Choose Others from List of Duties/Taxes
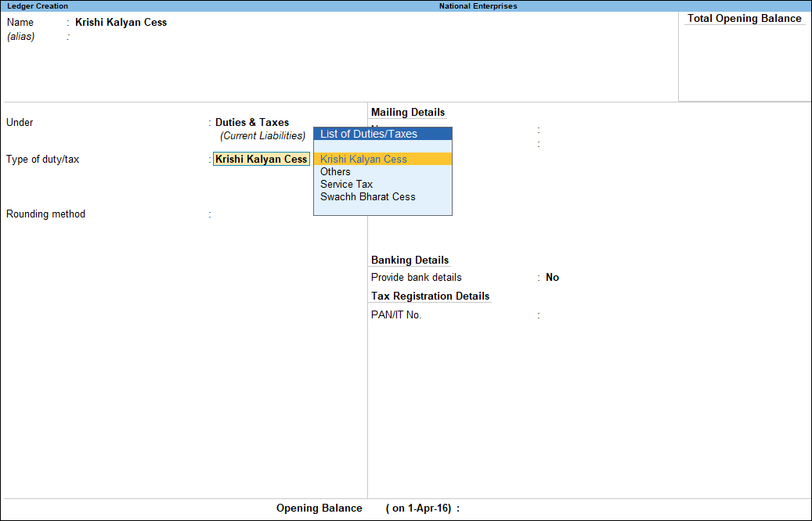Viewport: 812px width, 521px height. point(383,172)
